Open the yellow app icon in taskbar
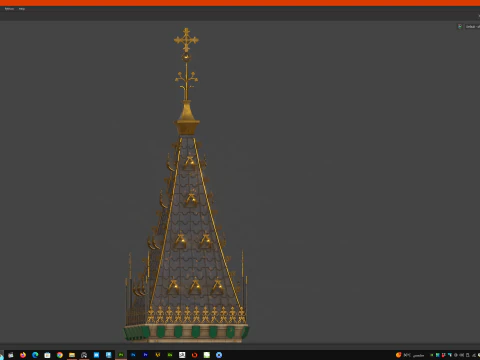 (158, 355)
